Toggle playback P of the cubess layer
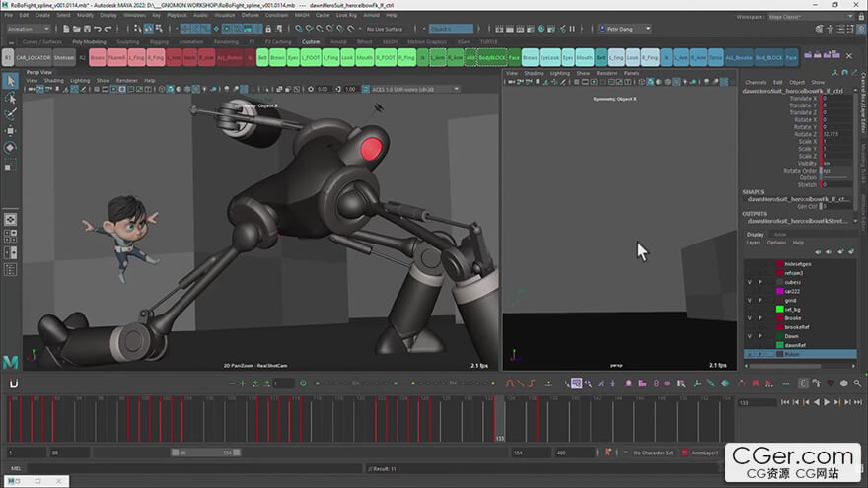This screenshot has height=488, width=868. click(760, 282)
